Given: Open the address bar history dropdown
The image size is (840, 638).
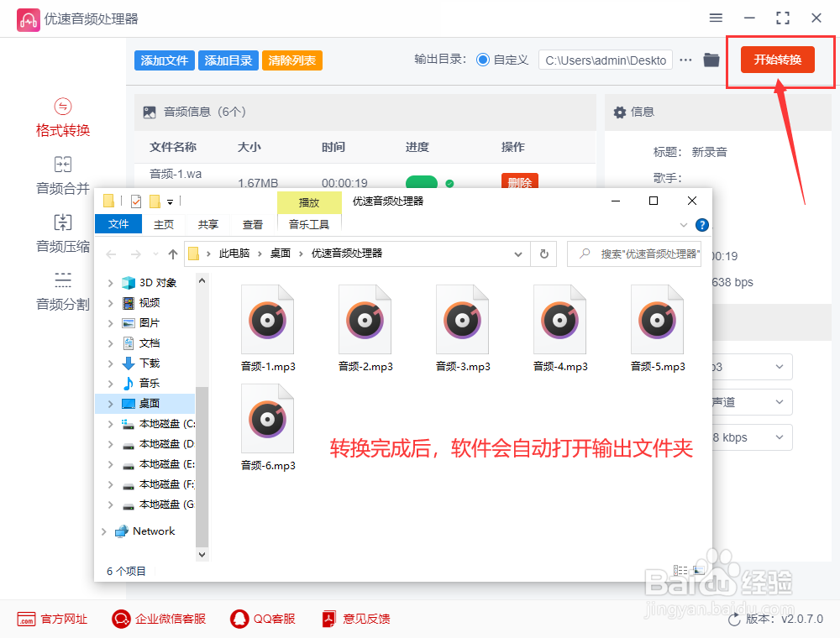Looking at the screenshot, I should point(518,254).
